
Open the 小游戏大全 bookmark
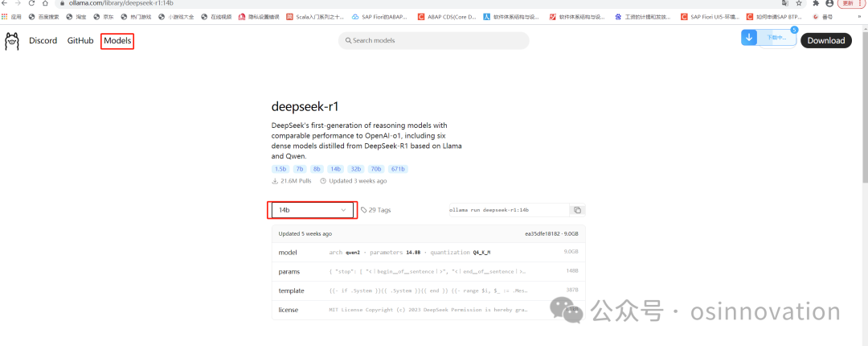(177, 17)
